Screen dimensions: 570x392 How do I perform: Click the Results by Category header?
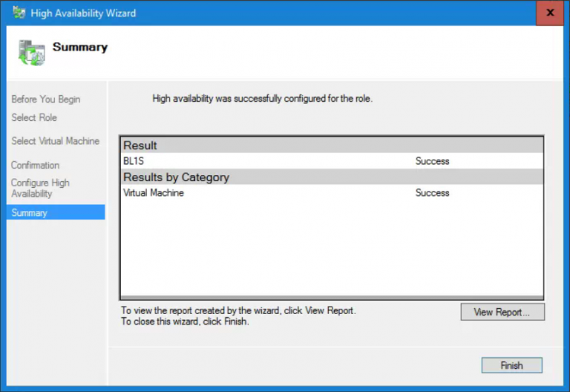[176, 177]
